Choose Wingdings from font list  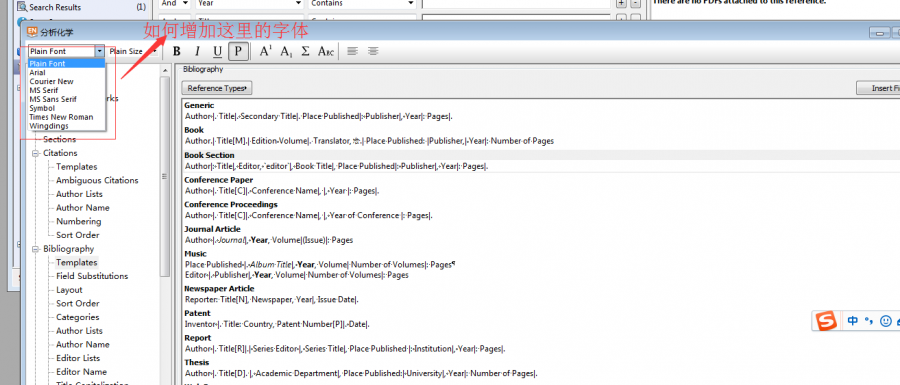[67, 126]
